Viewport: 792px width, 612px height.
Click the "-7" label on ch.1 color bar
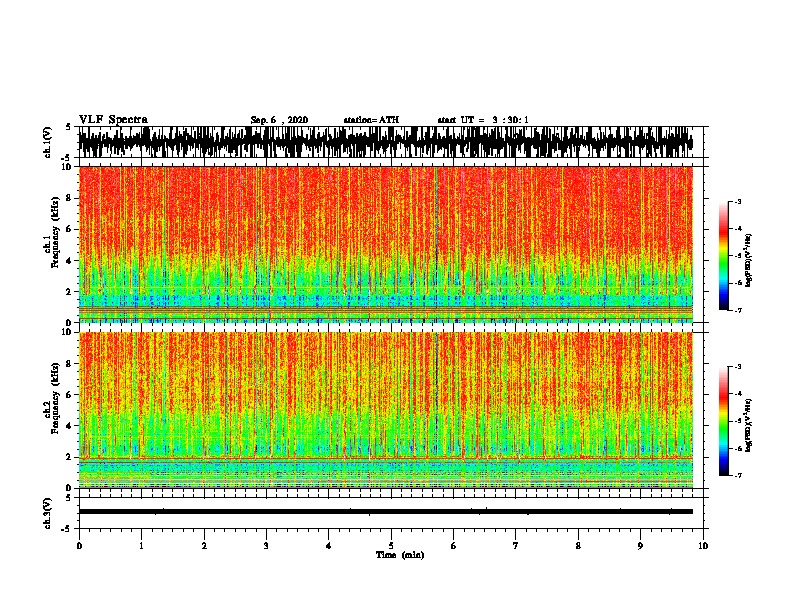click(737, 310)
